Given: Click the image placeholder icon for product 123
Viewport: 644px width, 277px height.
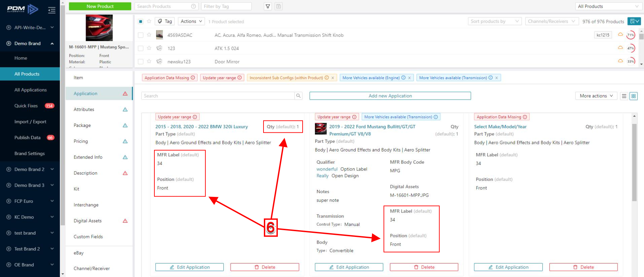Looking at the screenshot, I should (159, 48).
